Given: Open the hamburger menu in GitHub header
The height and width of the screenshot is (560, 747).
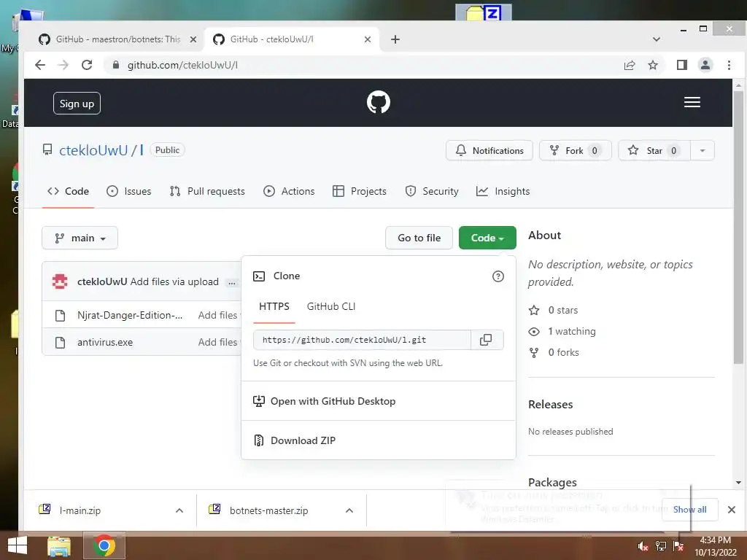Looking at the screenshot, I should click(x=692, y=102).
